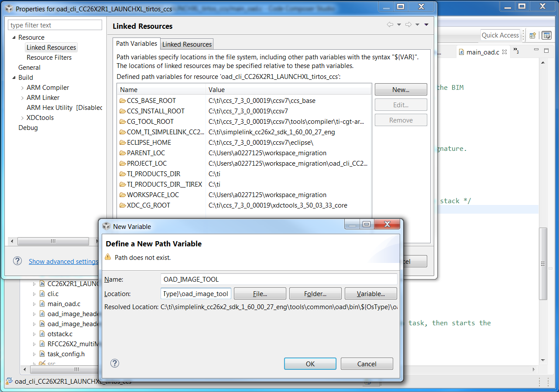Select the main_oad.c editor tab
The height and width of the screenshot is (392, 559).
coord(483,52)
